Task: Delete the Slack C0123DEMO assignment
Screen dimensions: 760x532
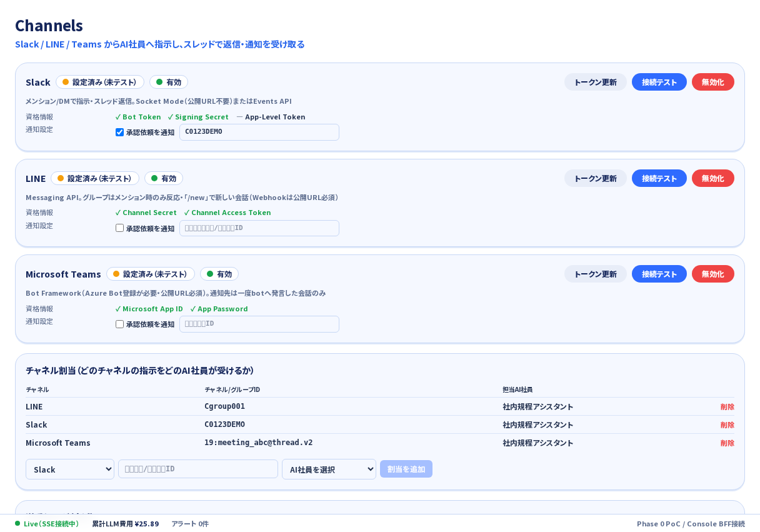Action: tap(727, 424)
